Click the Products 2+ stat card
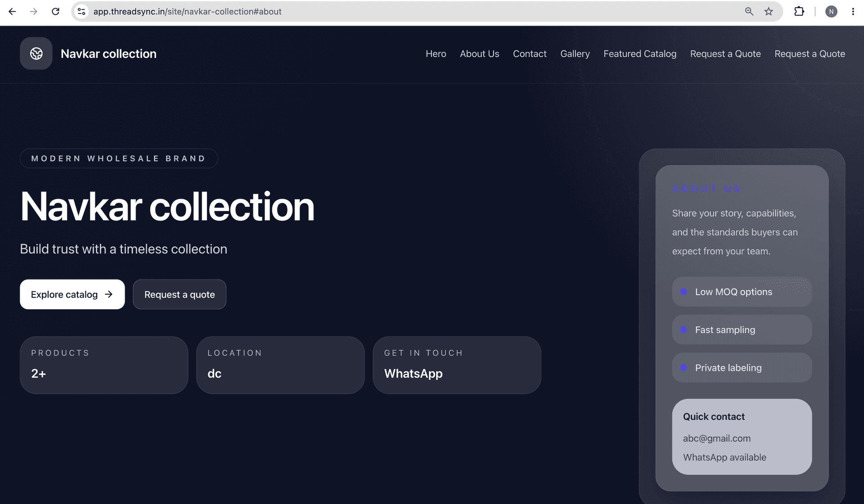The width and height of the screenshot is (864, 504). pos(104,365)
